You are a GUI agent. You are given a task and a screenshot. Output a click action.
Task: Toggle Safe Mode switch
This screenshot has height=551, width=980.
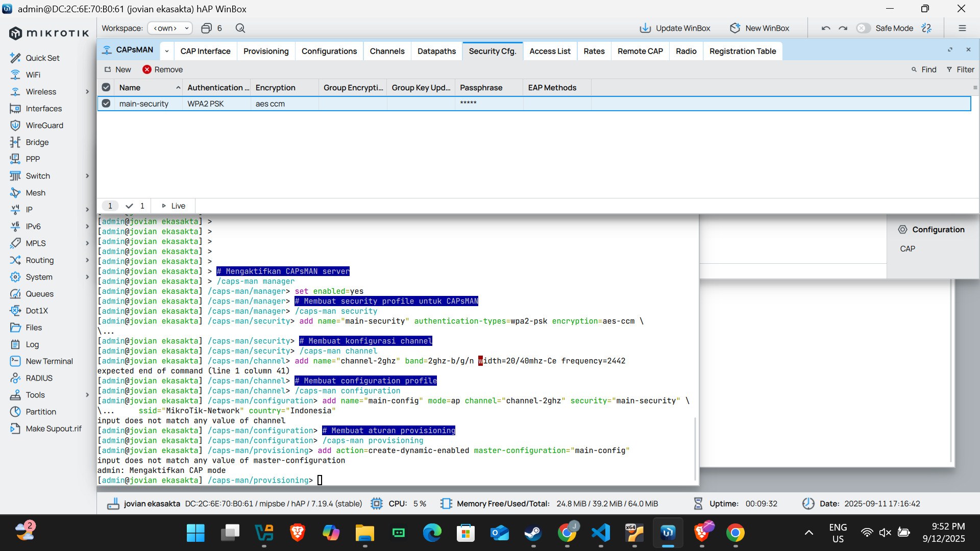point(863,28)
